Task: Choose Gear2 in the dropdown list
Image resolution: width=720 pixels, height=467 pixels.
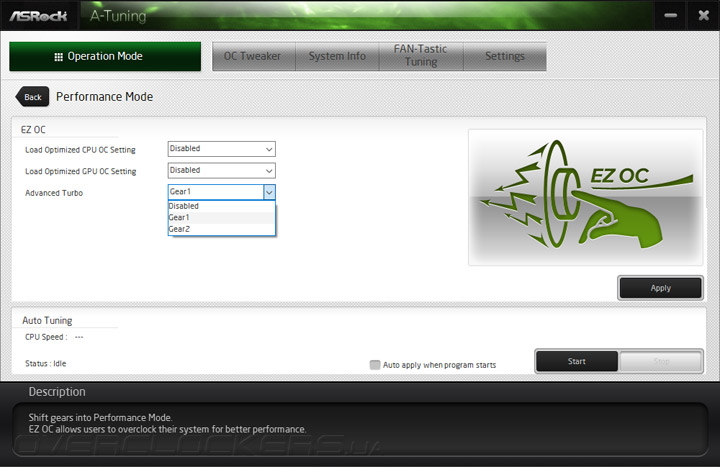Action: click(221, 229)
